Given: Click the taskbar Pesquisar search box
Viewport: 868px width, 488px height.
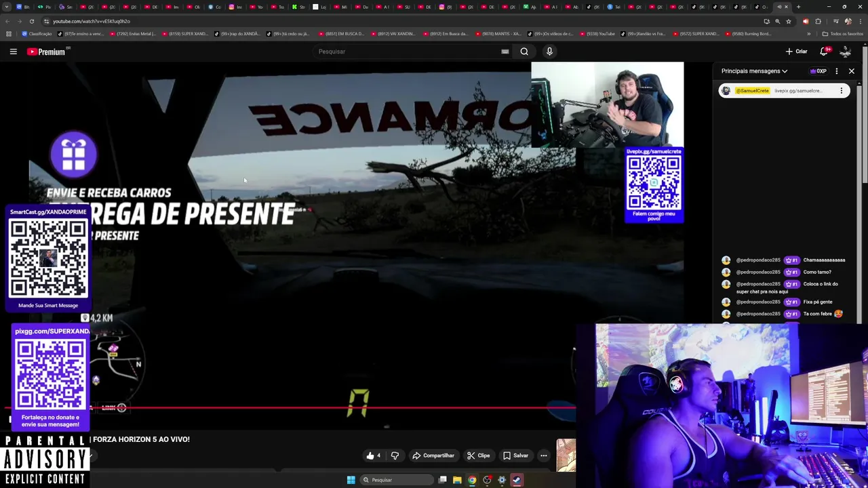Looking at the screenshot, I should coord(397,480).
